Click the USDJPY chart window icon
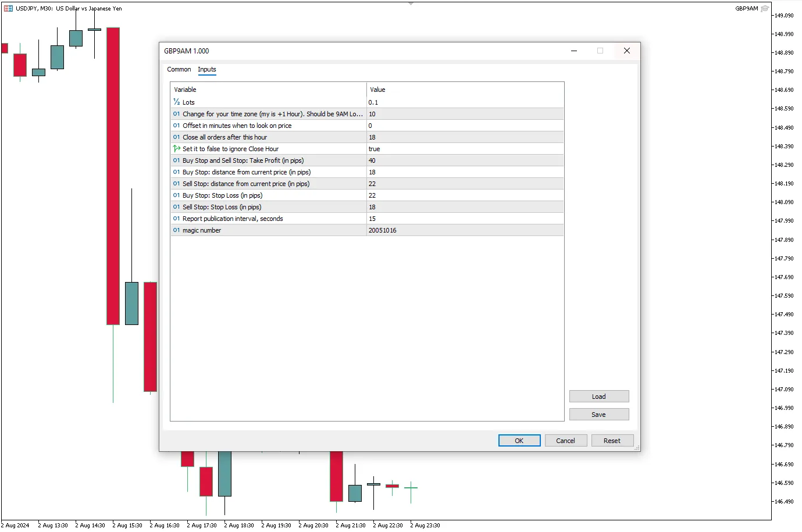This screenshot has width=802, height=532. [x=8, y=9]
